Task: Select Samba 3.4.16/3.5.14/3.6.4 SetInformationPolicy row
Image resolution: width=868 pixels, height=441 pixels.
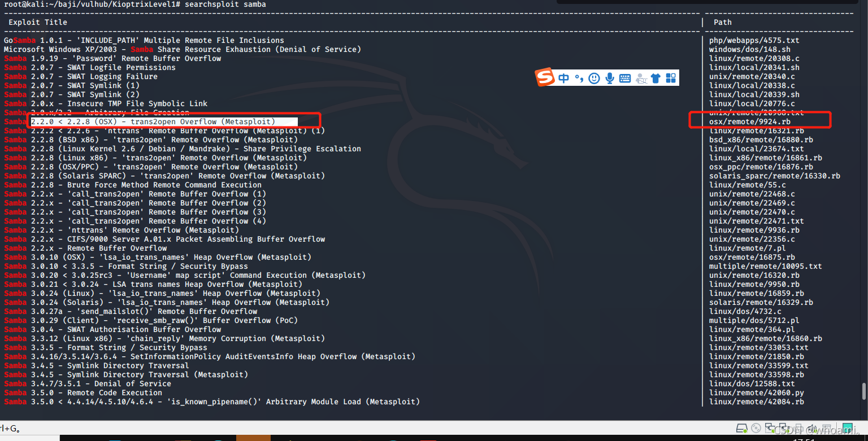Action: 210,356
